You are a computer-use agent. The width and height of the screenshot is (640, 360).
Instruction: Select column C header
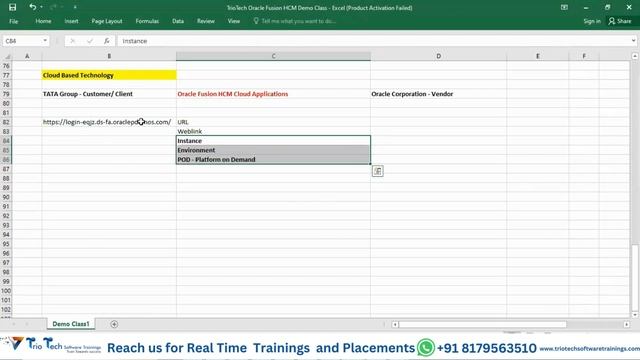273,56
